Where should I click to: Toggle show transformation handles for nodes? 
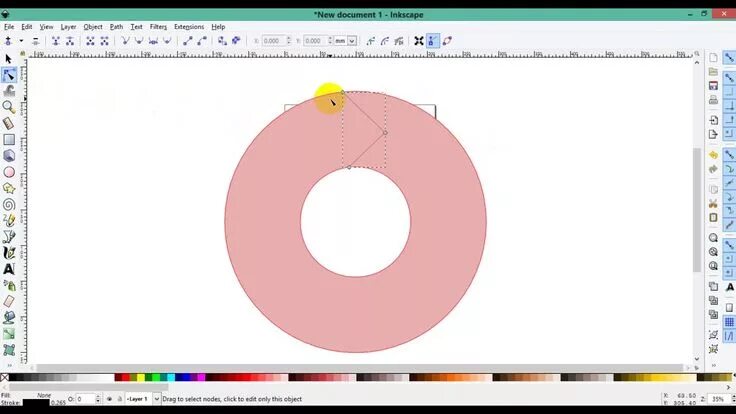419,41
